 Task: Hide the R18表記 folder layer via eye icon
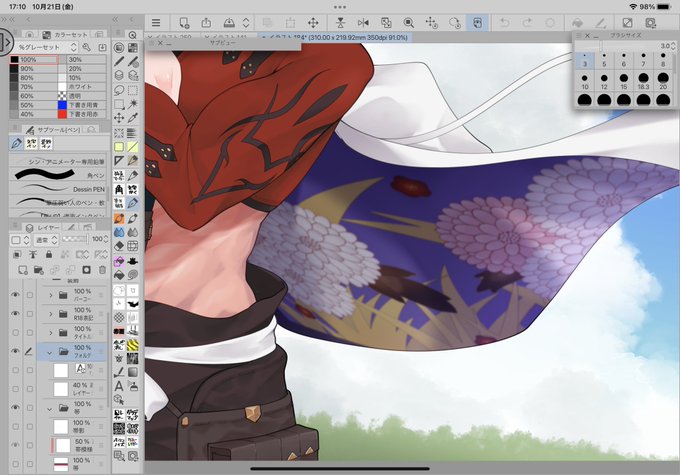[16, 314]
